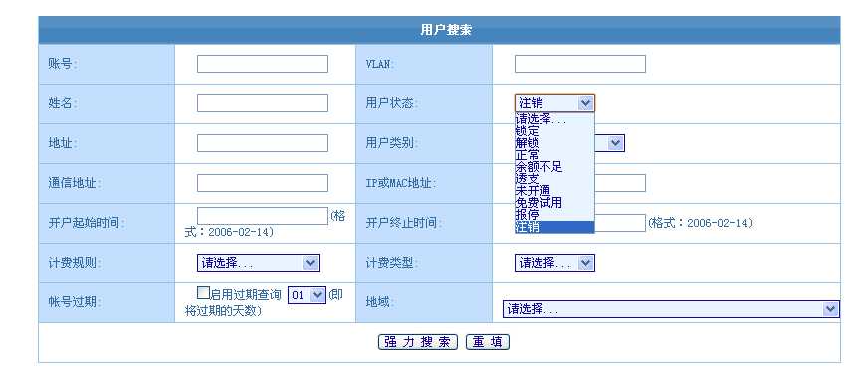Image resolution: width=868 pixels, height=370 pixels.
Task: Click the 账号 input field
Action: click(x=263, y=64)
